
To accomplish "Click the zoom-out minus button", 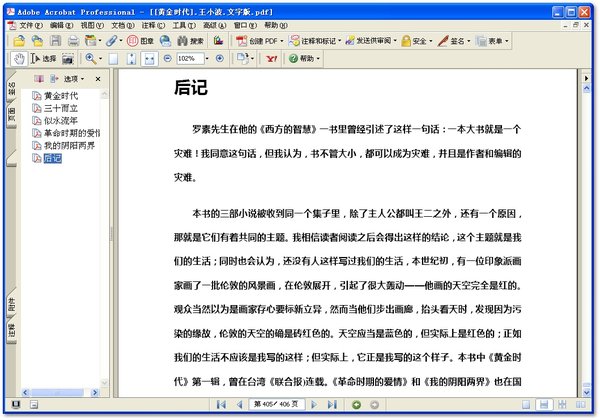I will [x=166, y=59].
